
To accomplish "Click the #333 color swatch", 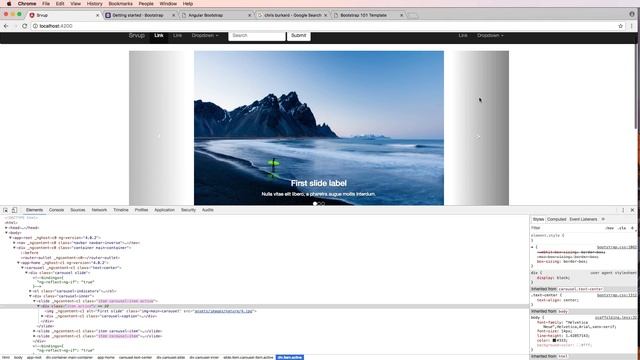I will (554, 340).
